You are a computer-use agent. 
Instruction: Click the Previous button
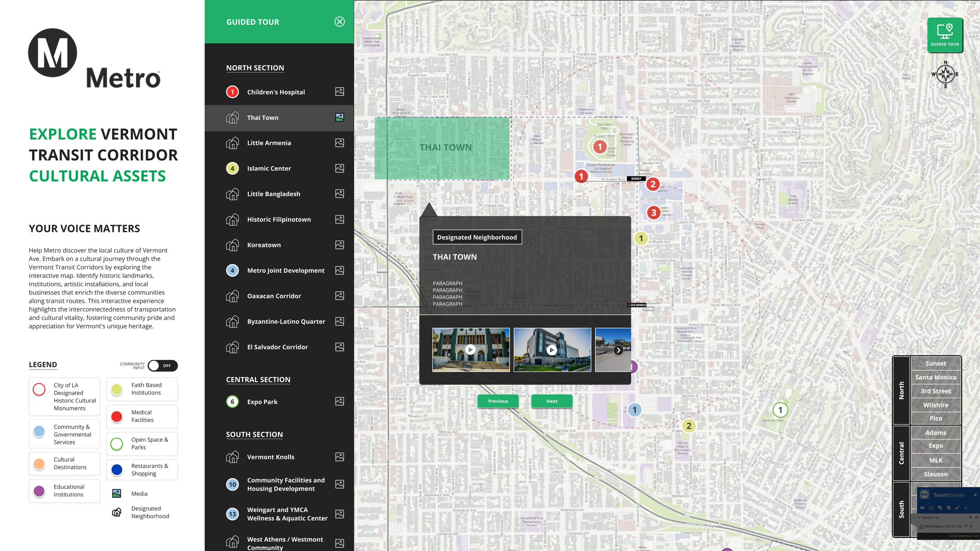click(498, 401)
